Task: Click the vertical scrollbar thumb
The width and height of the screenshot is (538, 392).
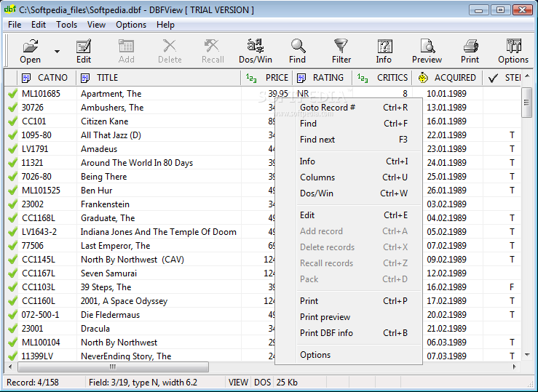Action: [526, 103]
